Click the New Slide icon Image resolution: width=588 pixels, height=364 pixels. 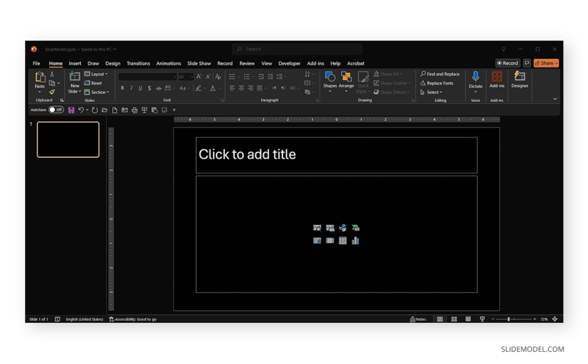74,76
